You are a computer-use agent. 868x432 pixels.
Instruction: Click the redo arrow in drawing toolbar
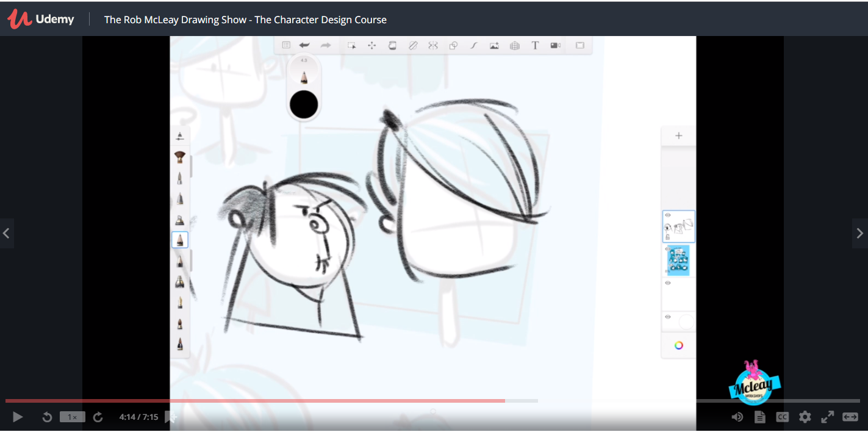click(326, 45)
